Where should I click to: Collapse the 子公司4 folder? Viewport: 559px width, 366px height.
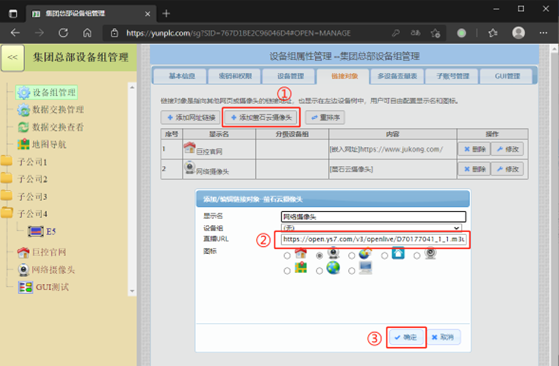click(6, 213)
